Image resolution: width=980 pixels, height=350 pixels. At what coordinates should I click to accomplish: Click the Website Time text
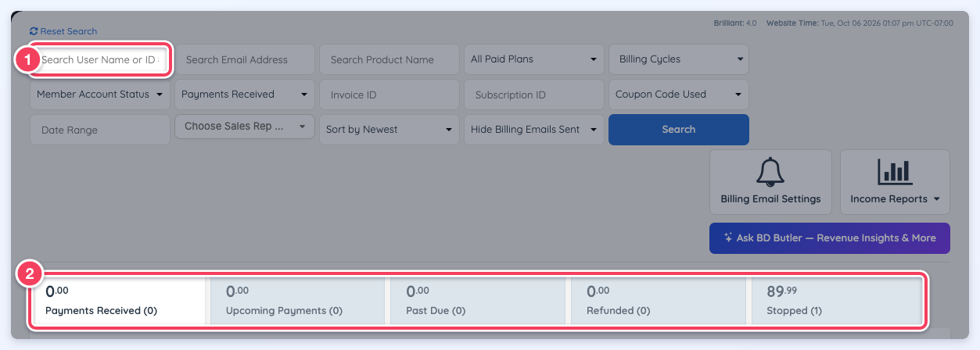point(860,23)
